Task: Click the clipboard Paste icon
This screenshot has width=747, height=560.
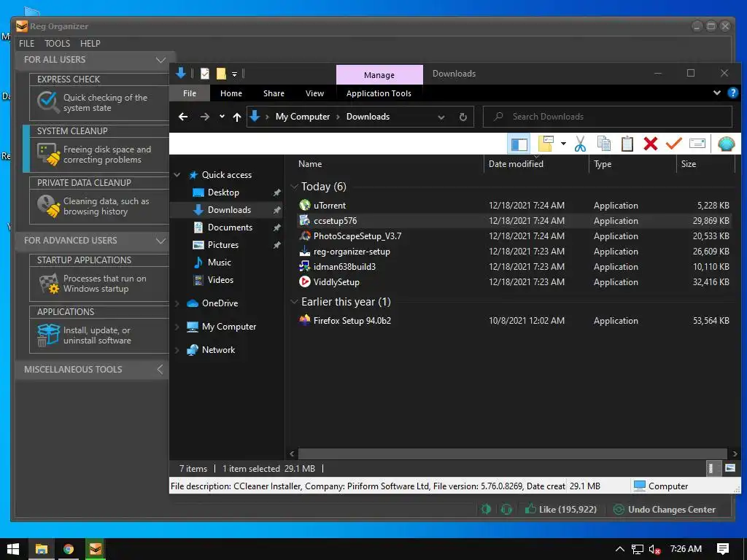Action: pyautogui.click(x=627, y=144)
